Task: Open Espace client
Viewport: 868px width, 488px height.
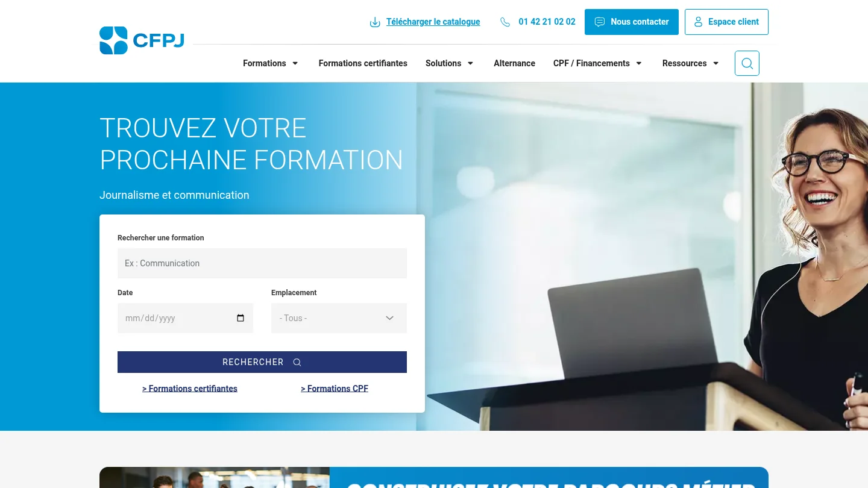Action: 726,22
